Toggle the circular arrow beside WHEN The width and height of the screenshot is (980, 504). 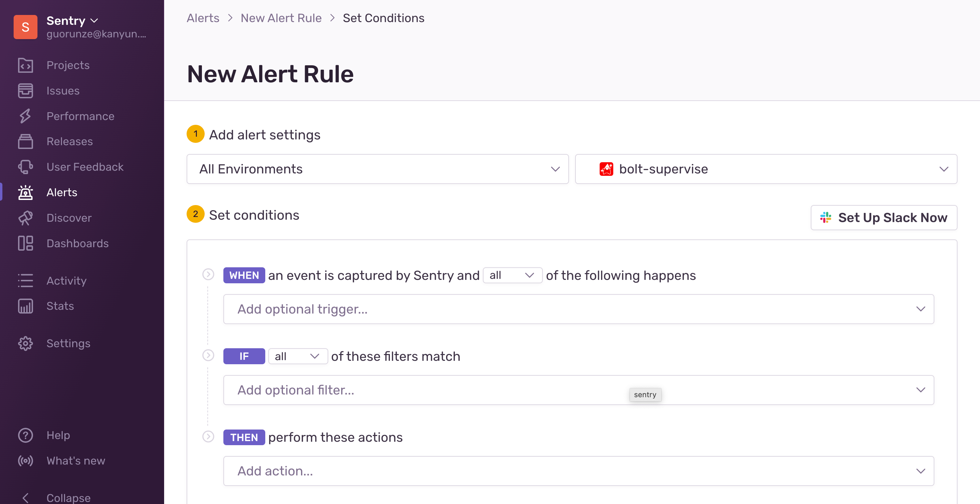(x=208, y=274)
